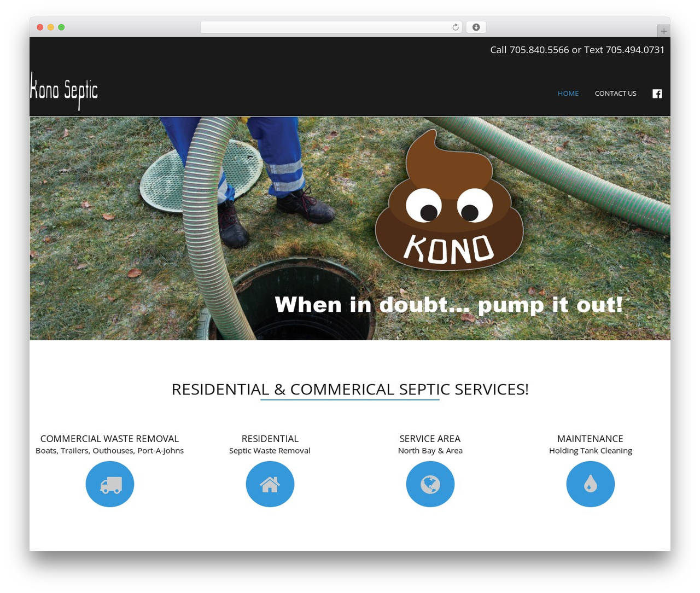Click 'RESIDENTIAL & COMMERICAL SEPTIC SERVICES!' heading
This screenshot has width=700, height=593.
click(350, 389)
